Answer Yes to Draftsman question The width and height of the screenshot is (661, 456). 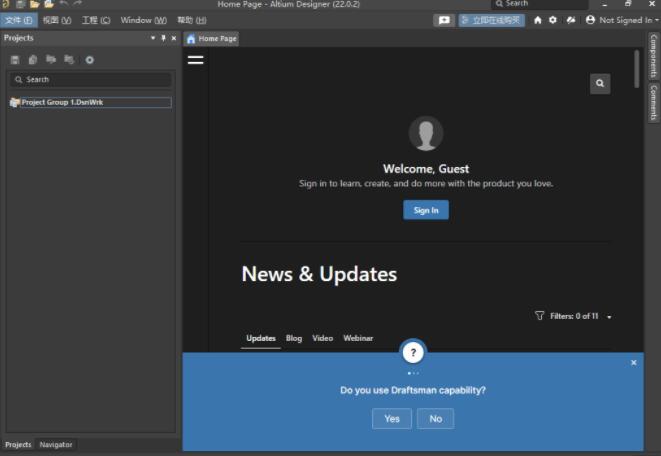[x=392, y=419]
